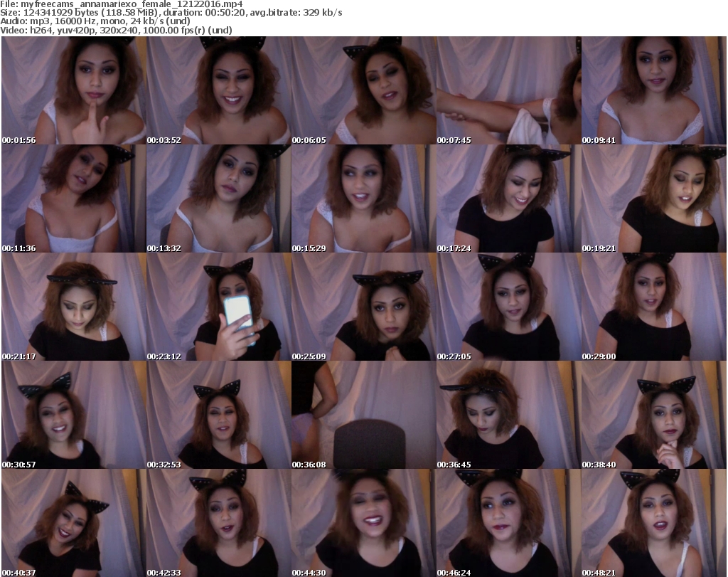This screenshot has height=577, width=728.
Task: Select the thumbnail stamped 00:40:37
Action: click(x=74, y=523)
